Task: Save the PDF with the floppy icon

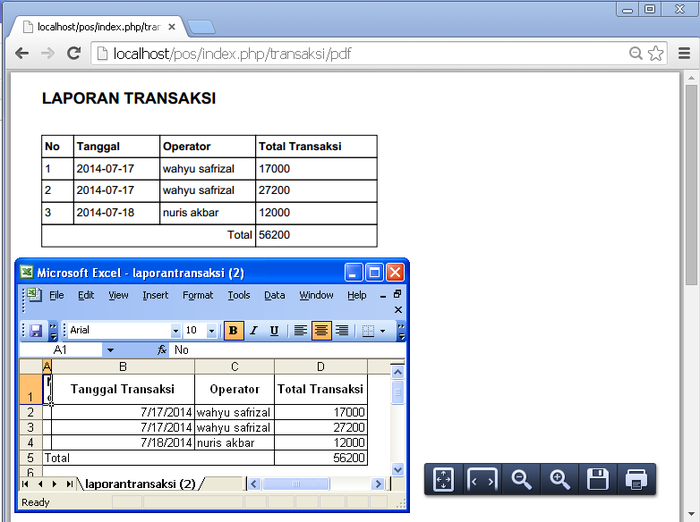Action: (598, 480)
